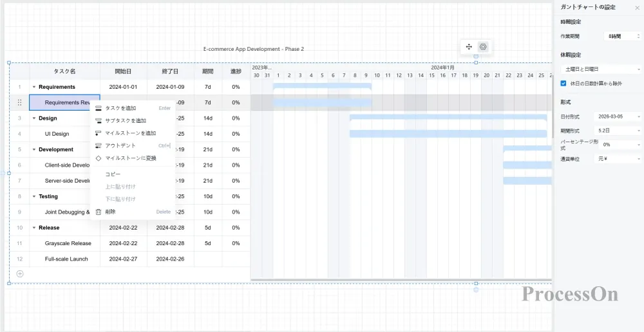Open the 日付形式 date format dropdown
The height and width of the screenshot is (332, 644).
617,117
